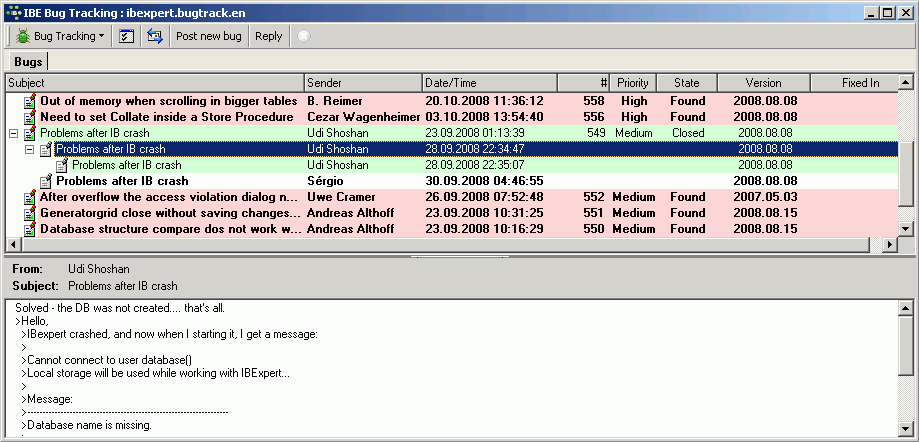Sort by the Date/Time column header
This screenshot has width=919, height=442.
click(x=489, y=83)
